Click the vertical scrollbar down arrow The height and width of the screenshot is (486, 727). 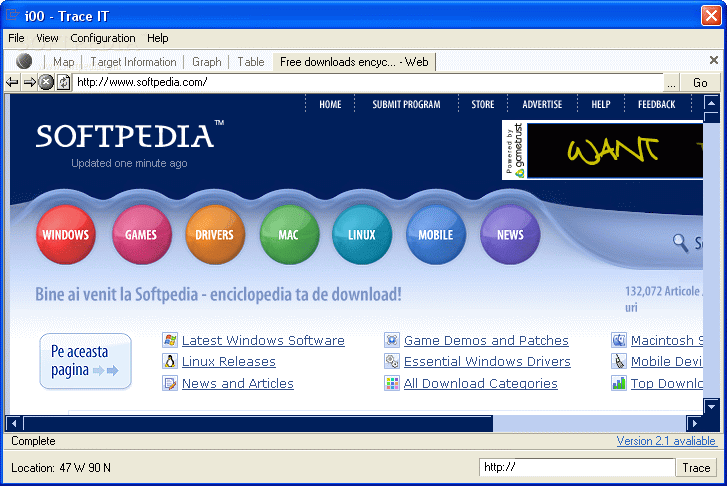click(711, 407)
